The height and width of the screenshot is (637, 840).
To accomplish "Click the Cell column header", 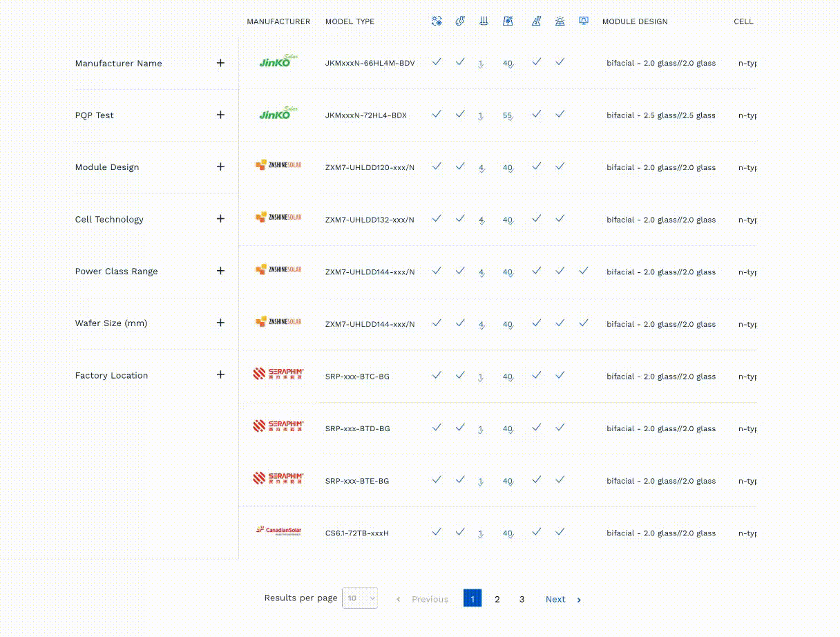I will tap(743, 21).
